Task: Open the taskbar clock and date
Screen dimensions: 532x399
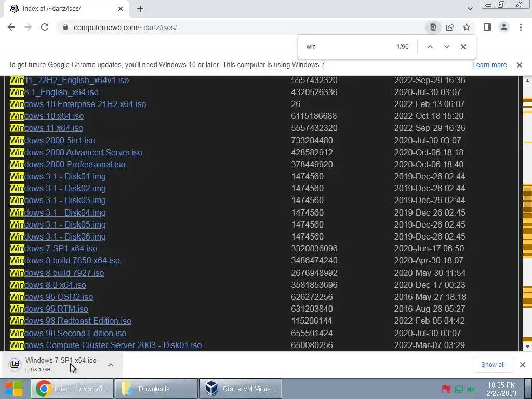Action: 501,389
